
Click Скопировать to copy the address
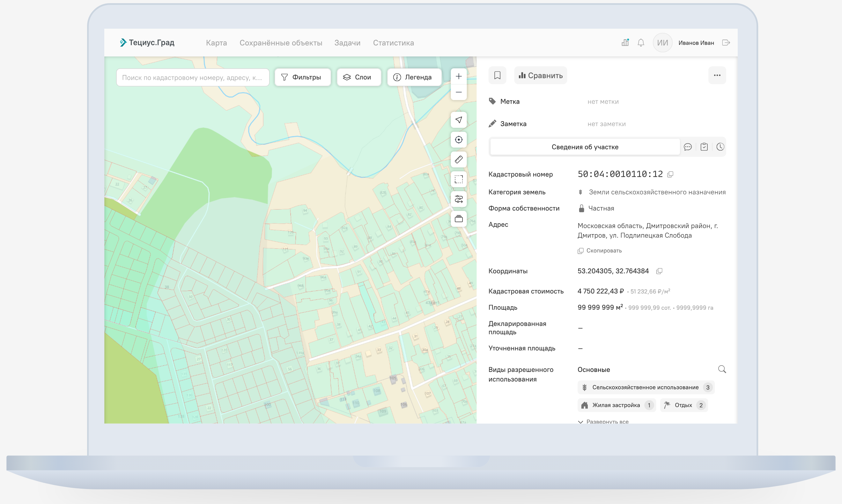600,251
